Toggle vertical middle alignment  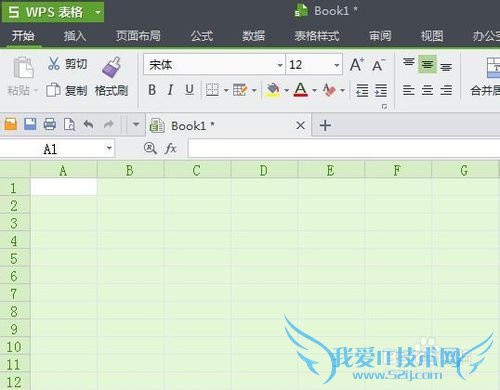[x=427, y=64]
